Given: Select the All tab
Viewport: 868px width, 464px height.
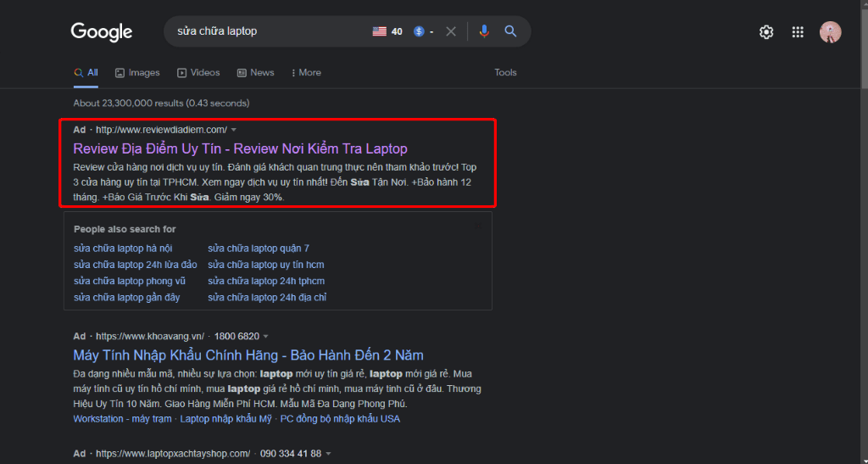Looking at the screenshot, I should (86, 73).
